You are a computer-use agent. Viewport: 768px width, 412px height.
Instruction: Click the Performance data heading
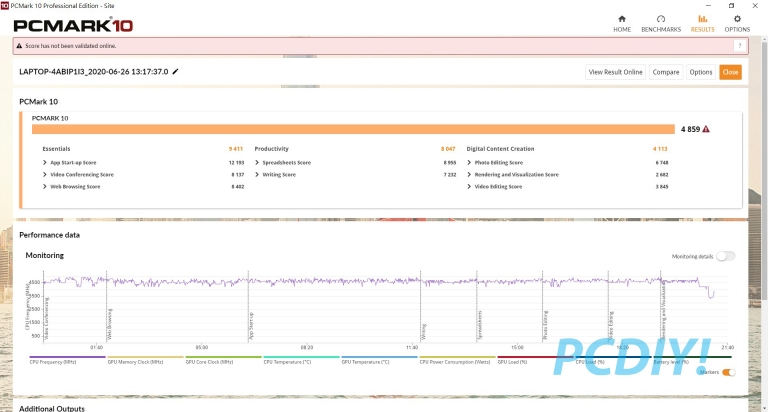click(x=49, y=235)
